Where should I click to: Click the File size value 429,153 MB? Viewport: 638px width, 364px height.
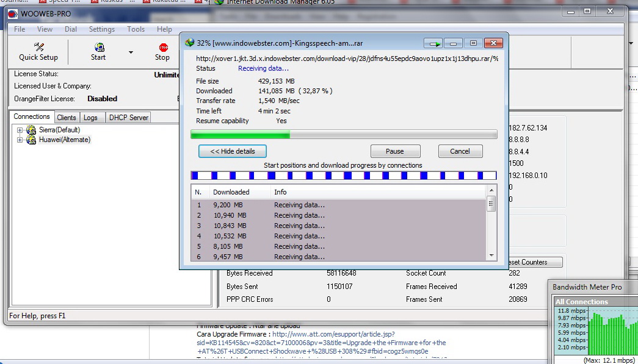point(277,81)
